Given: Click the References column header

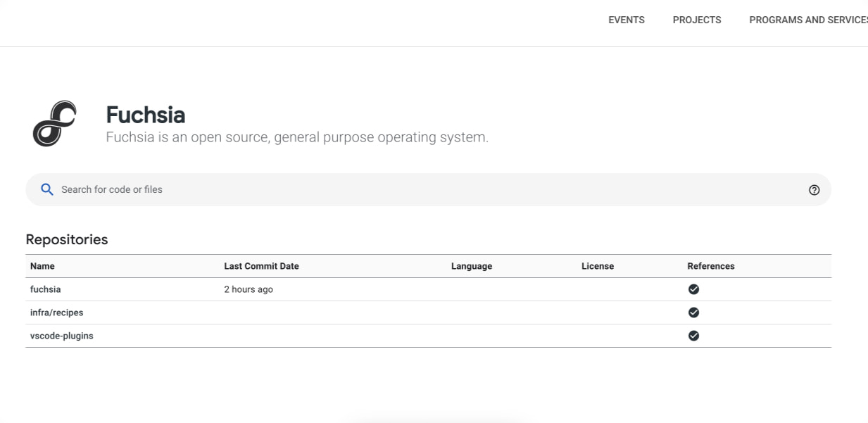Looking at the screenshot, I should click(x=711, y=266).
